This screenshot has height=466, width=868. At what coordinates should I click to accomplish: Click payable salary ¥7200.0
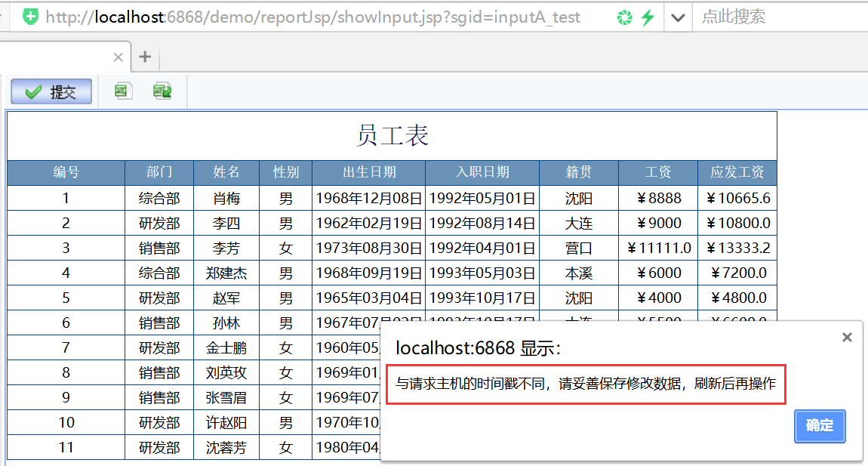coord(737,273)
